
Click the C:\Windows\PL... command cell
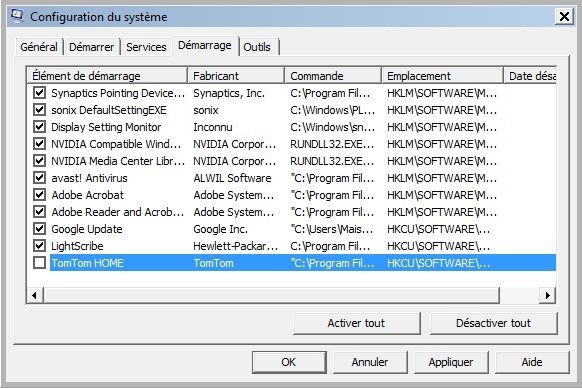pyautogui.click(x=333, y=110)
